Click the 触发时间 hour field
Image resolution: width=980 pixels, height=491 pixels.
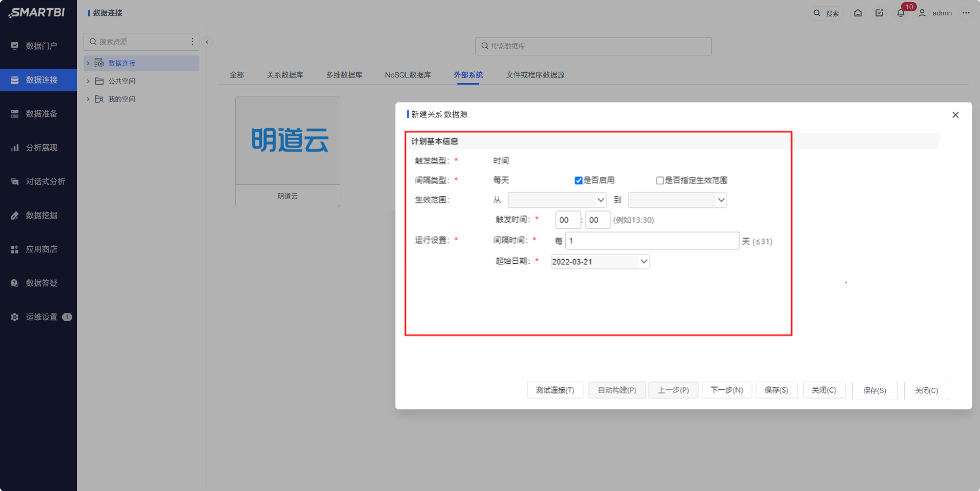pos(568,220)
